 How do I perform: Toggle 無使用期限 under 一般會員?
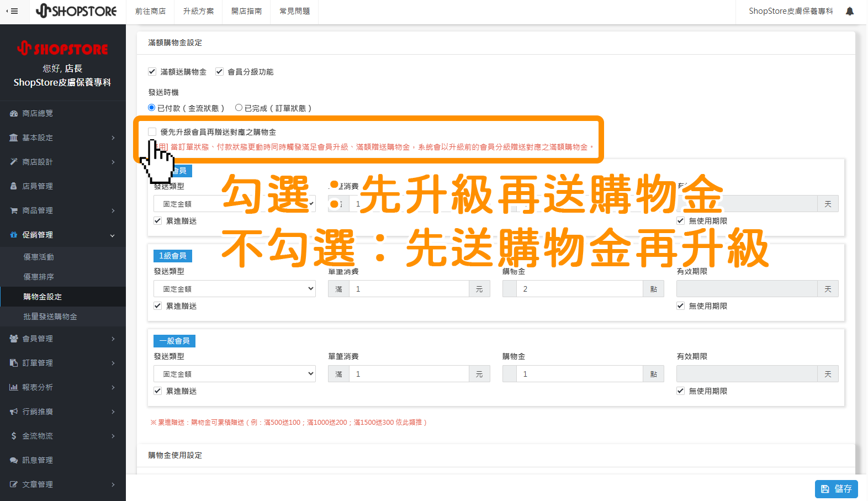tap(680, 391)
